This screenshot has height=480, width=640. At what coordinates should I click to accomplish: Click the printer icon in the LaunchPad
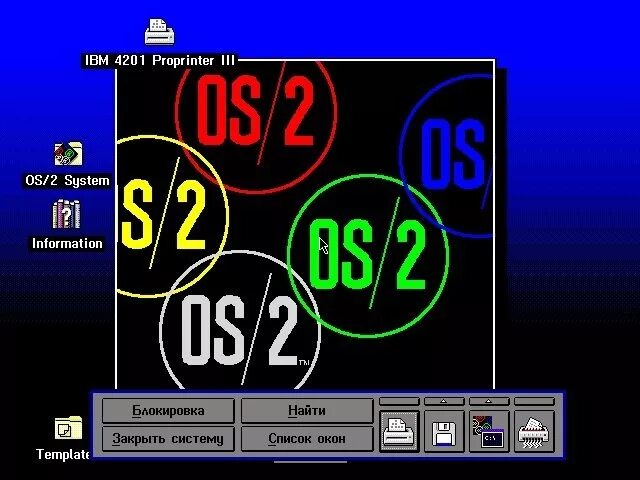(399, 431)
